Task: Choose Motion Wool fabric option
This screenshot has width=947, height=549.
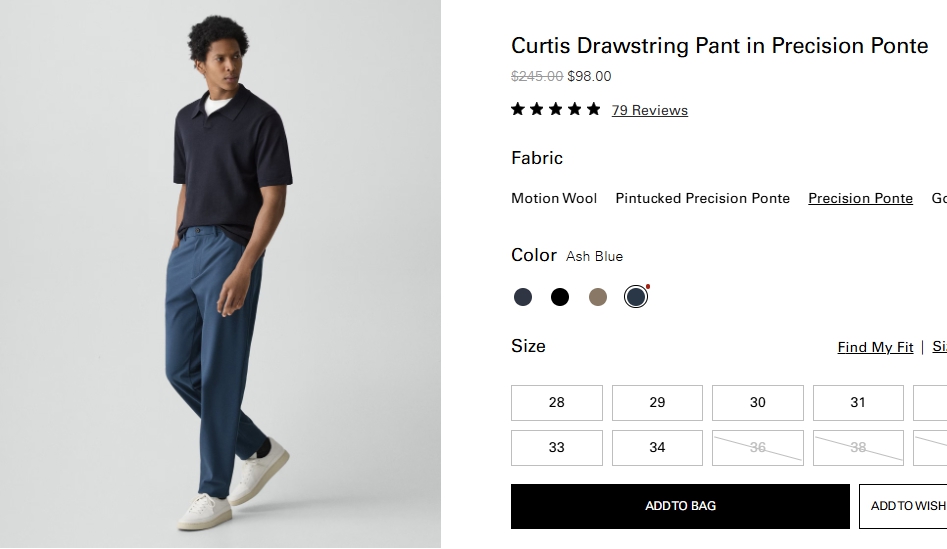Action: (x=554, y=198)
